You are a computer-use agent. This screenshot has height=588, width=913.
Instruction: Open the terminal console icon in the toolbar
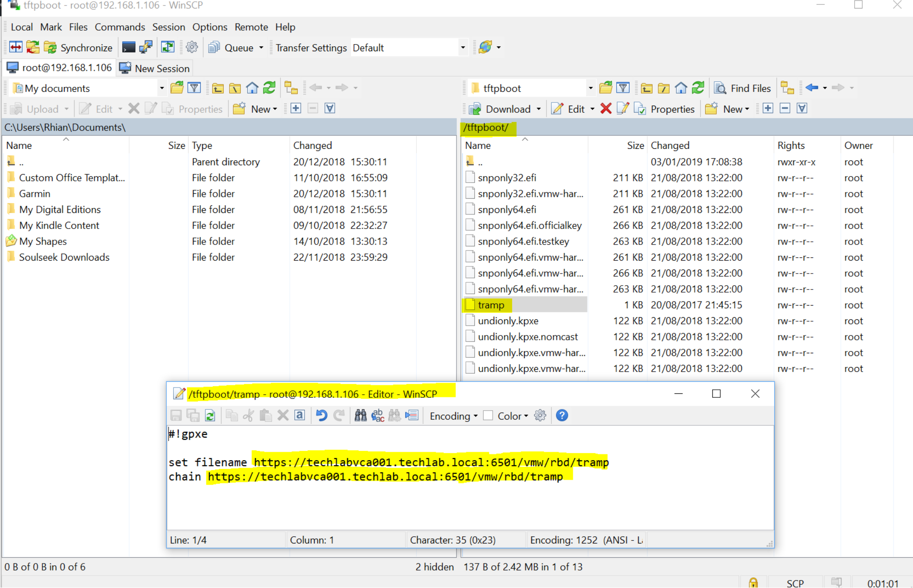(128, 47)
